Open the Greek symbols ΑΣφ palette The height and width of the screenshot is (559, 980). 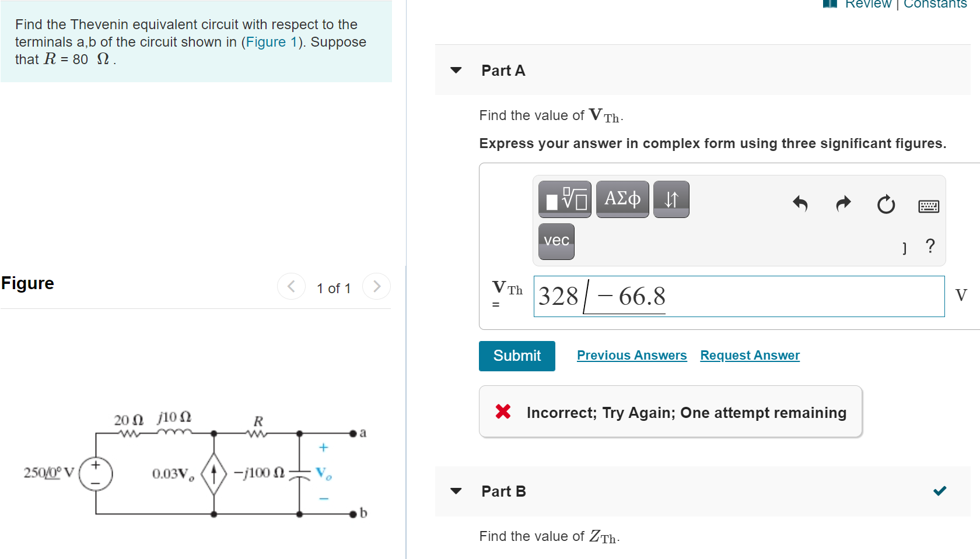coord(622,199)
